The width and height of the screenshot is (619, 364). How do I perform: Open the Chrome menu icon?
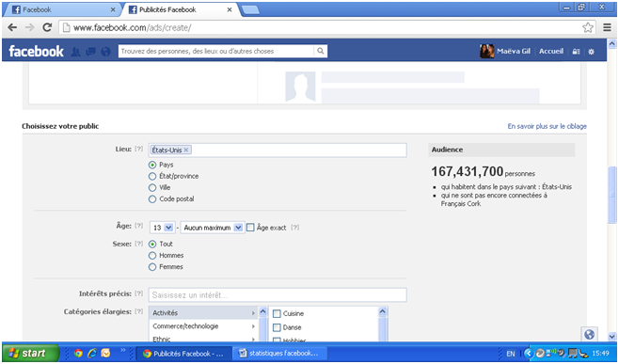click(607, 27)
